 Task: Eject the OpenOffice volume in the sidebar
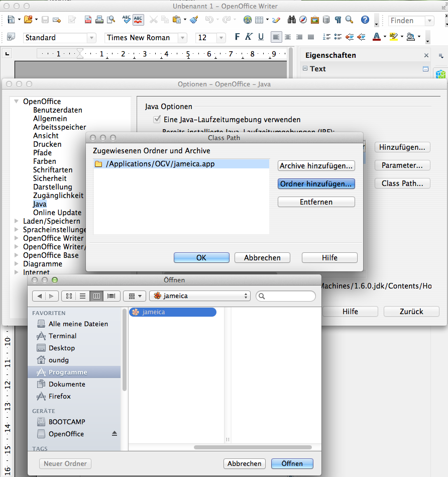[x=115, y=433]
